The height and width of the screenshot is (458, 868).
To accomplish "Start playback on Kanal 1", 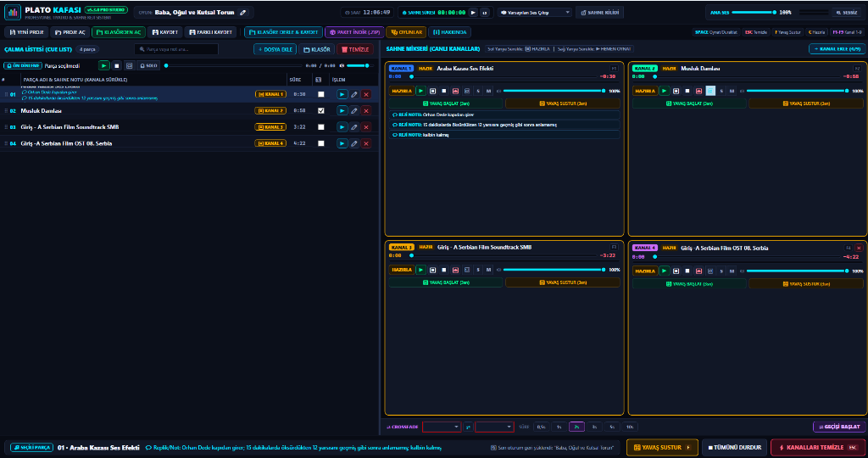I will click(x=420, y=91).
